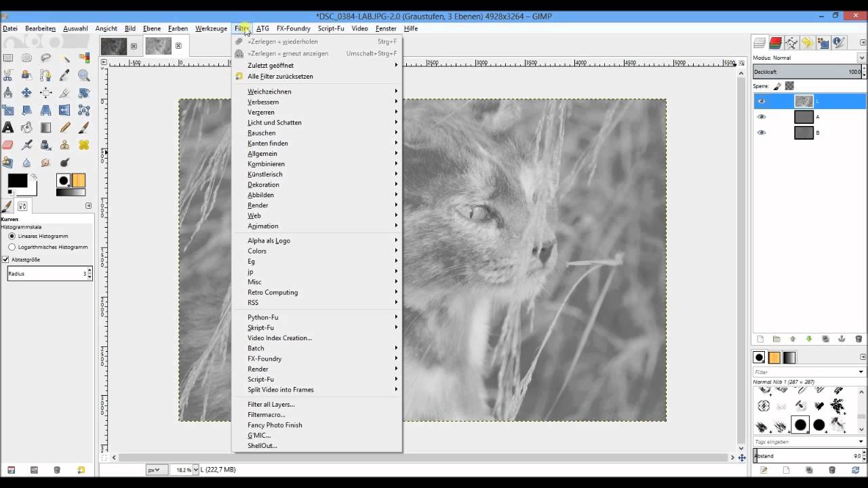The width and height of the screenshot is (868, 488).
Task: Select the Fuzzy Select magic wand tool
Action: point(65,58)
